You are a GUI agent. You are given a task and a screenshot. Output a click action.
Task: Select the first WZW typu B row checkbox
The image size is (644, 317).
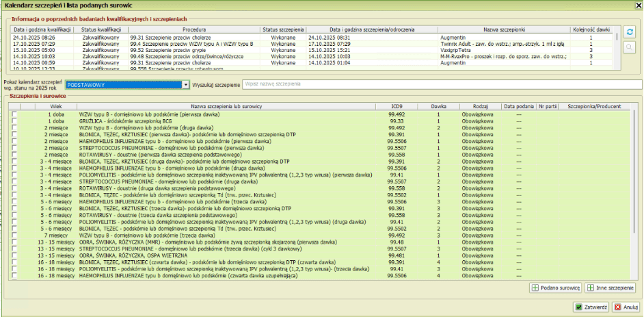click(14, 115)
